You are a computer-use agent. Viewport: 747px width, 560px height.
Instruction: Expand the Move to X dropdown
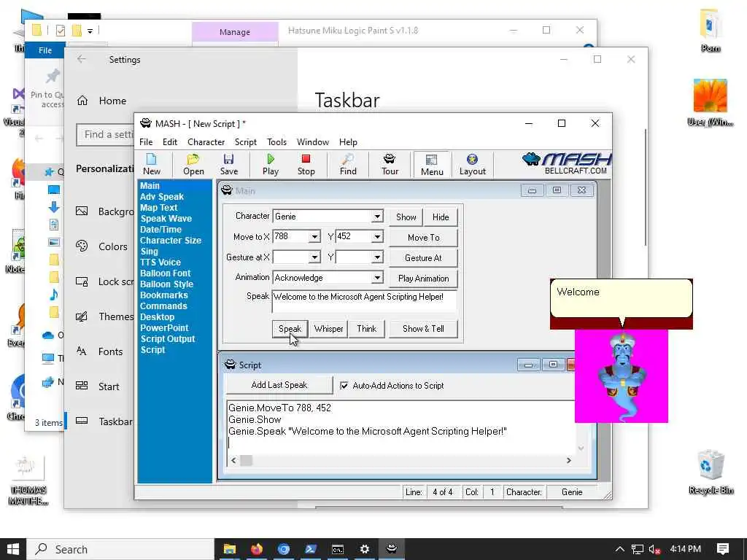(314, 237)
